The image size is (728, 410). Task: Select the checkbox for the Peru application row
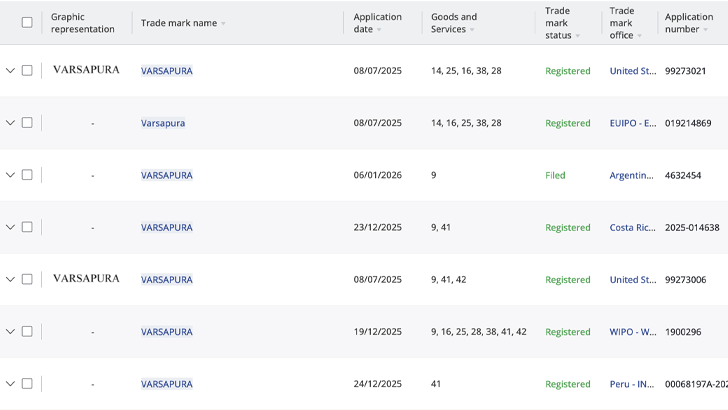click(x=27, y=384)
